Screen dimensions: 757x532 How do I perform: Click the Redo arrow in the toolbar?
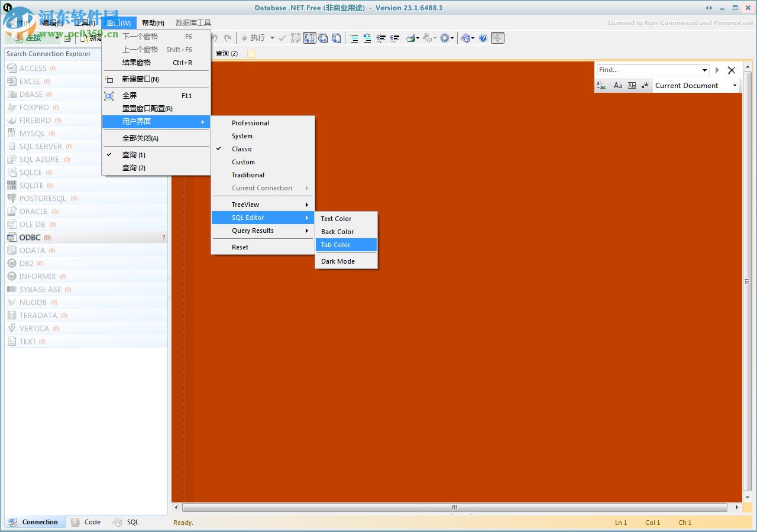(228, 38)
